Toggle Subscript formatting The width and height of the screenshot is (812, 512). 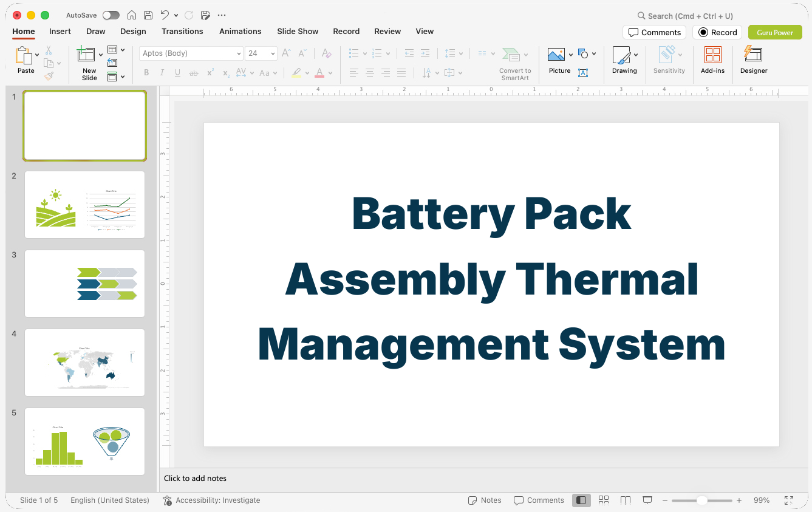tap(226, 73)
